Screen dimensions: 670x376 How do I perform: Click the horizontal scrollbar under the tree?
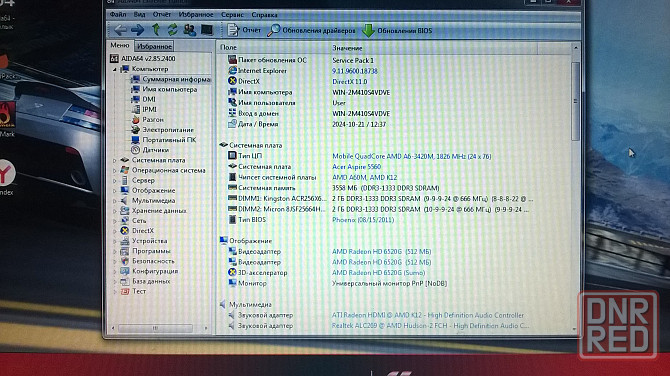click(x=155, y=328)
